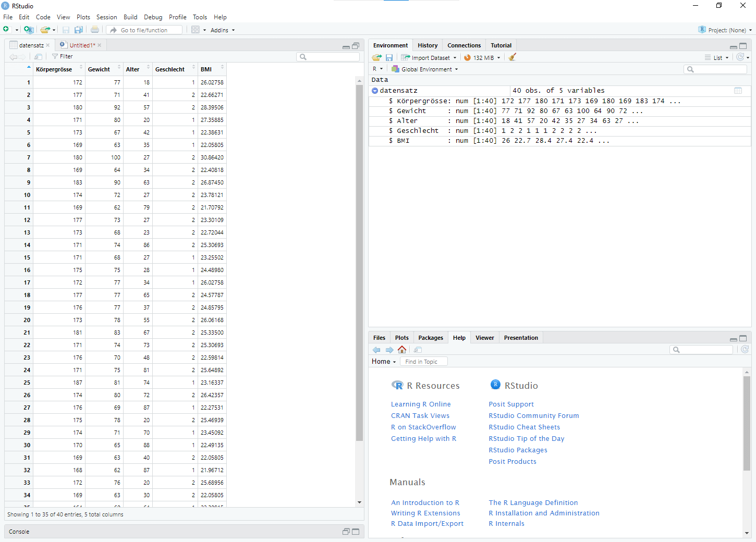Refresh the Environment pane
This screenshot has width=756, height=542.
[x=740, y=57]
